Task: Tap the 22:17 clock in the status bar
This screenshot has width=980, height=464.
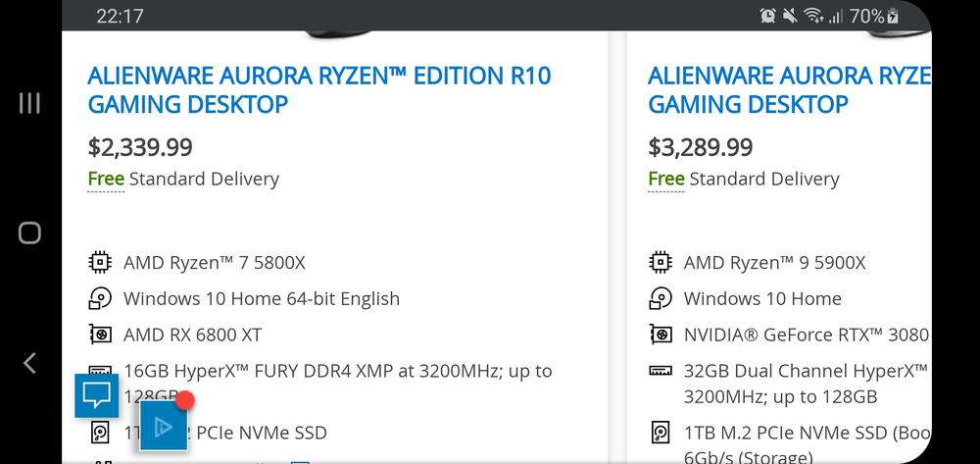Action: point(120,16)
